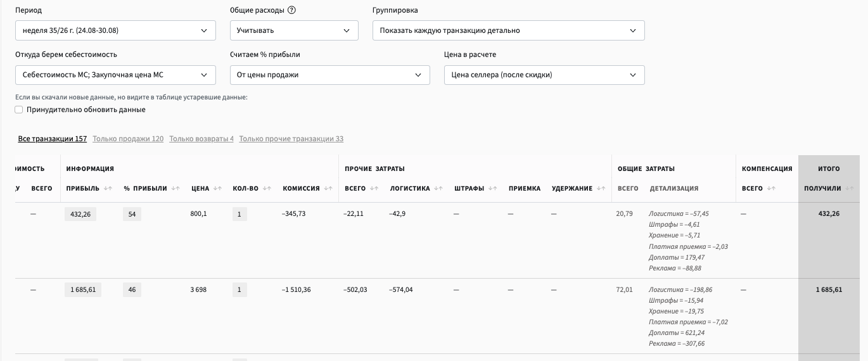868x361 pixels.
Task: Sort by ВСЕГО under Компенсация
Action: tap(772, 189)
